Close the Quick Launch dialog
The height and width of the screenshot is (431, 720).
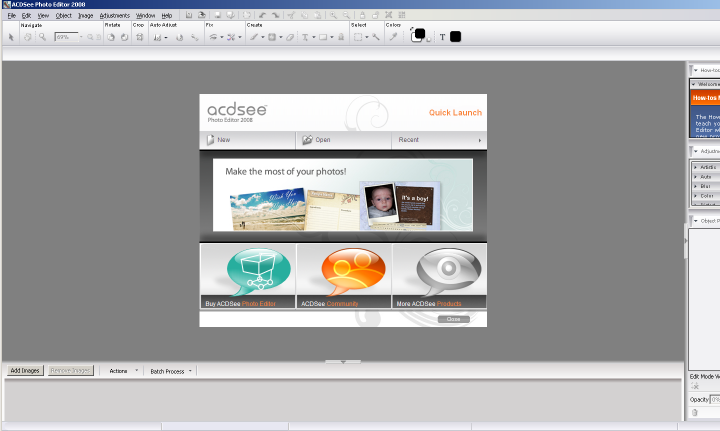(x=453, y=319)
